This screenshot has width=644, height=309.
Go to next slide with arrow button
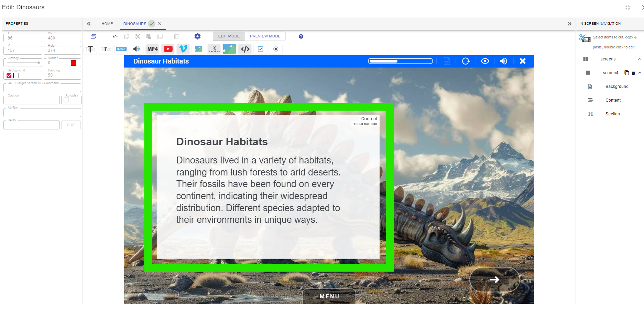tap(494, 279)
